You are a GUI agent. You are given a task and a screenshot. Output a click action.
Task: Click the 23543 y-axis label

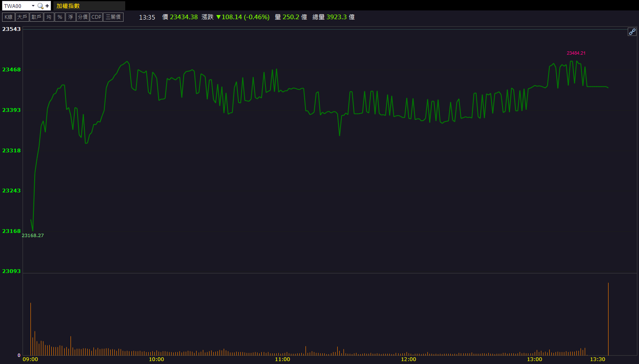11,29
